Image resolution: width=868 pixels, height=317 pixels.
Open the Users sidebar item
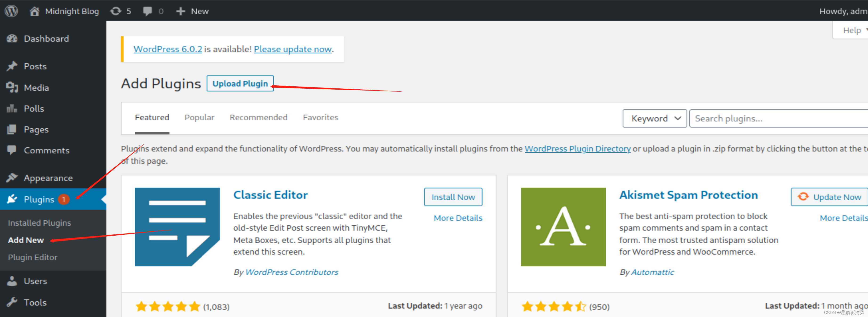pos(35,281)
